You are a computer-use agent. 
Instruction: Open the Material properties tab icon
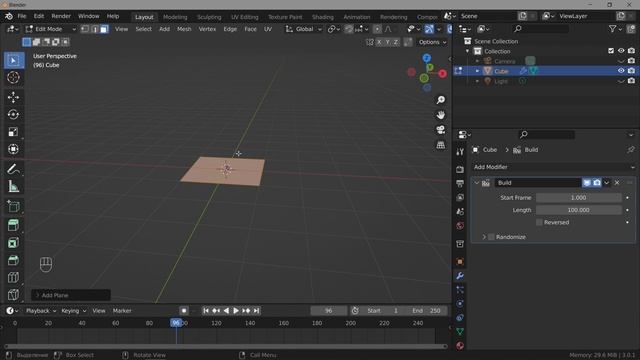[x=460, y=346]
